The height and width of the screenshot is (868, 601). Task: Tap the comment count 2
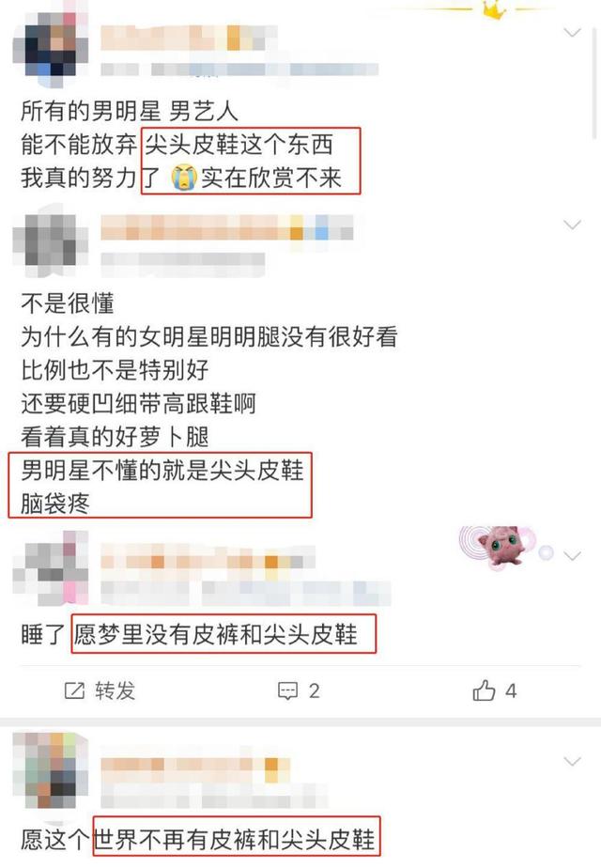point(314,690)
